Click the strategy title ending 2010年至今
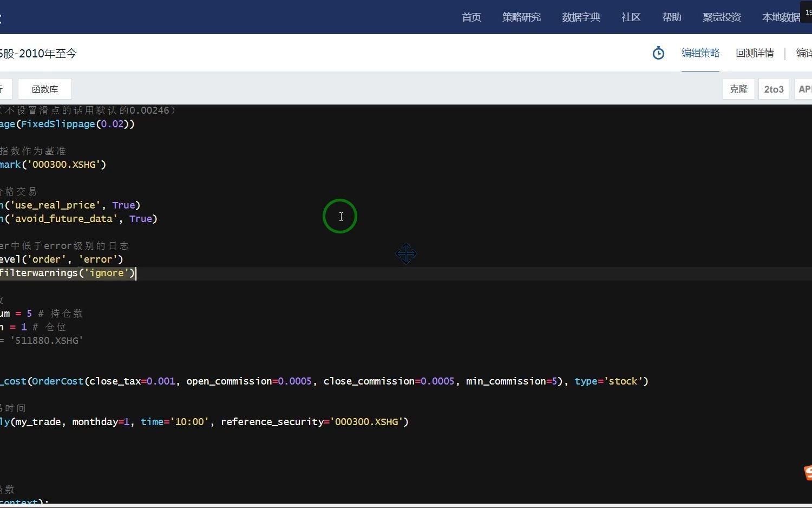 click(38, 53)
